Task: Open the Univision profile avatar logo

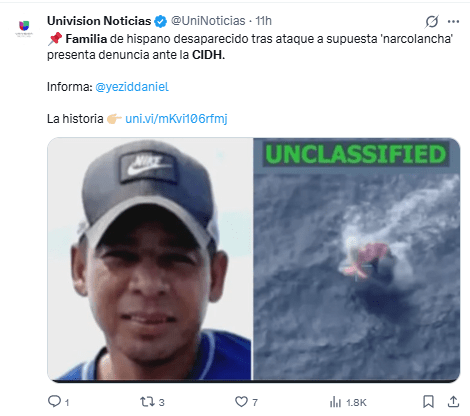Action: coord(24,28)
